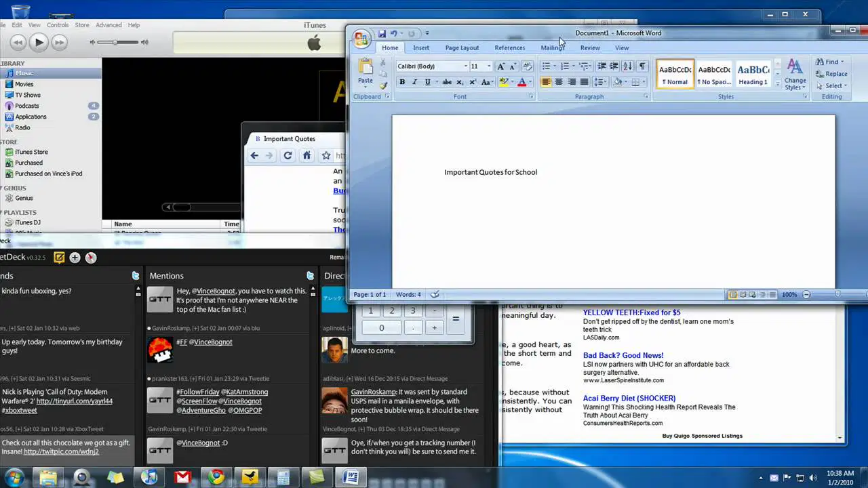Open the Bad Back? Good News! ad link

click(x=623, y=355)
